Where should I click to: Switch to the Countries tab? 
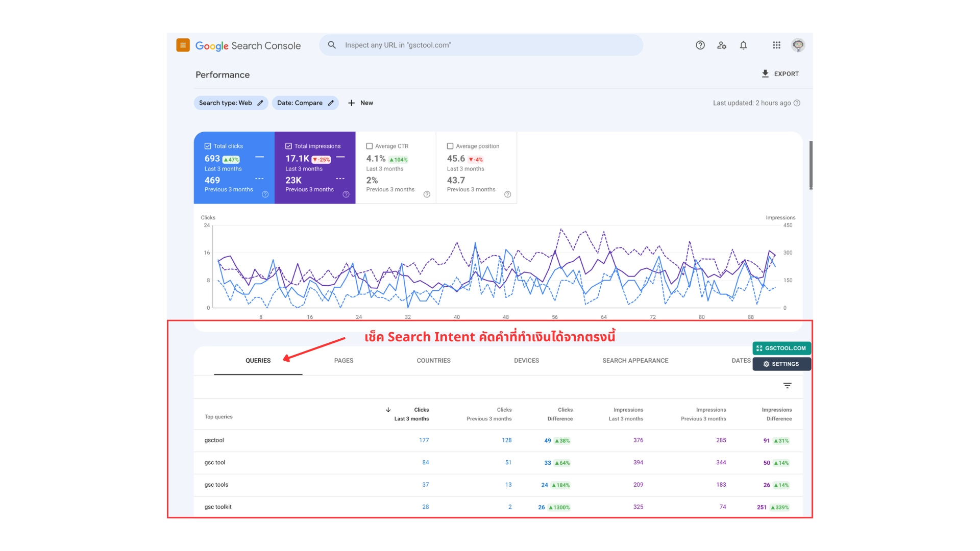[x=433, y=361]
